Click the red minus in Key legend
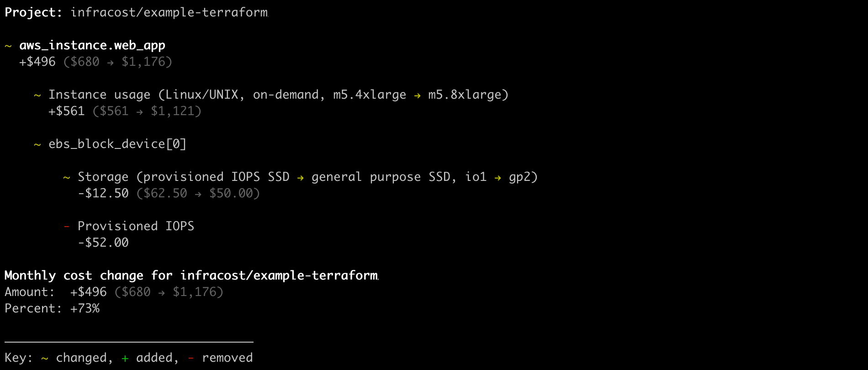Image resolution: width=868 pixels, height=370 pixels. pyautogui.click(x=191, y=359)
